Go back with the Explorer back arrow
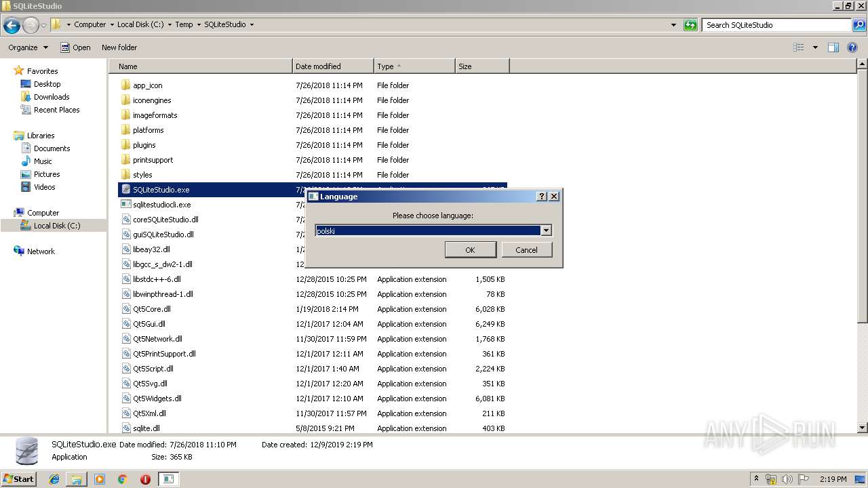Image resolution: width=868 pixels, height=488 pixels. point(12,26)
